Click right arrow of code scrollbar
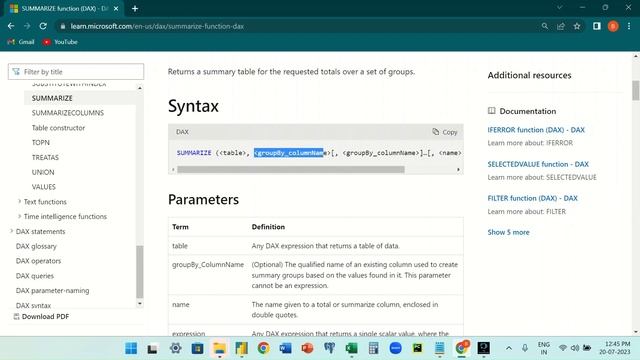640x360 pixels. point(458,169)
